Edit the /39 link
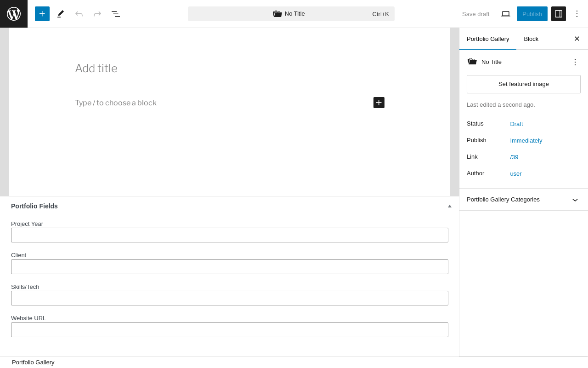 coord(514,157)
